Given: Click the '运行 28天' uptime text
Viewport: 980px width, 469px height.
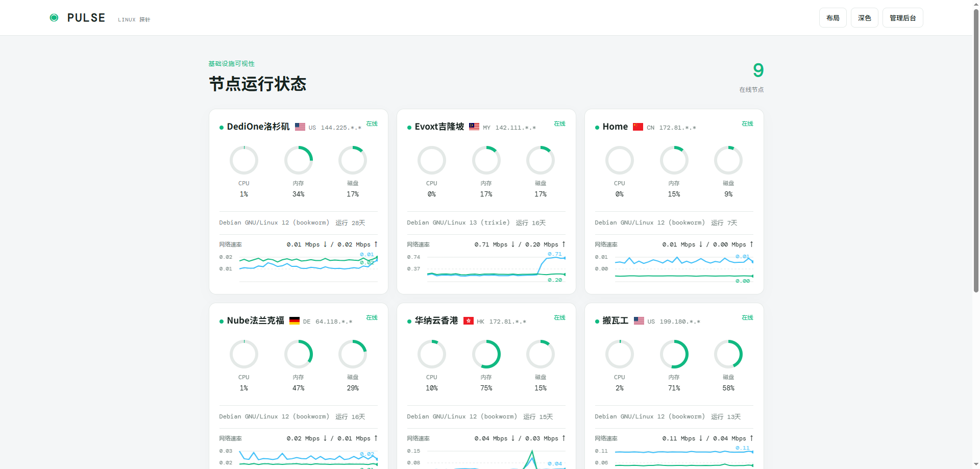Looking at the screenshot, I should coord(350,223).
